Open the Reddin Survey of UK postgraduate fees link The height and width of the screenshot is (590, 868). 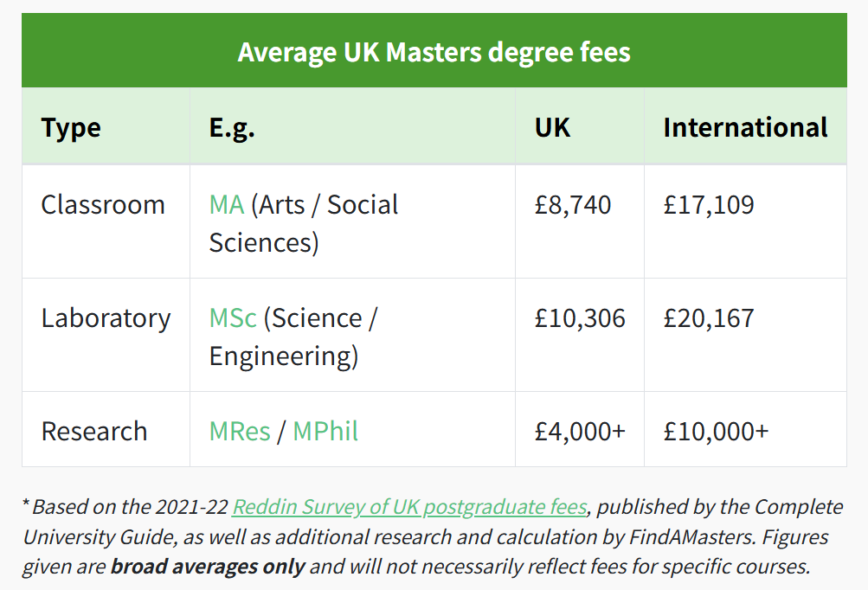409,507
